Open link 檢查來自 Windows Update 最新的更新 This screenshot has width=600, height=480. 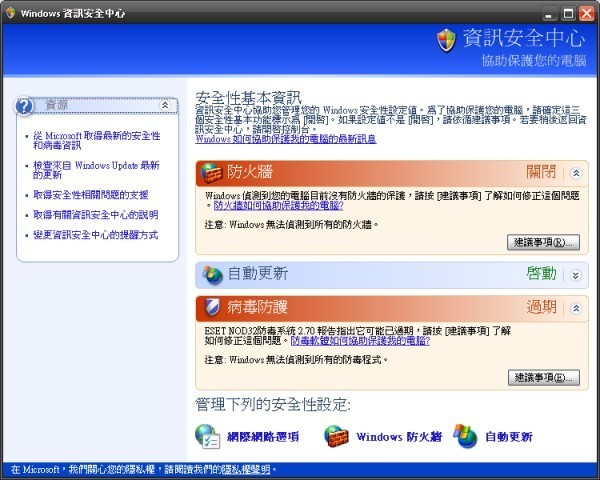click(96, 170)
